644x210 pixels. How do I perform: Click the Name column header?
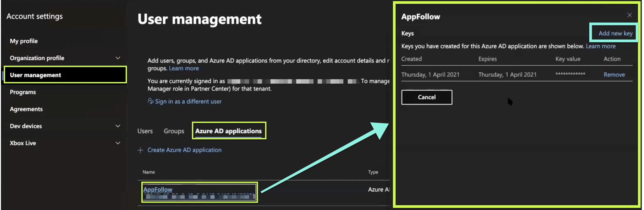pyautogui.click(x=149, y=172)
